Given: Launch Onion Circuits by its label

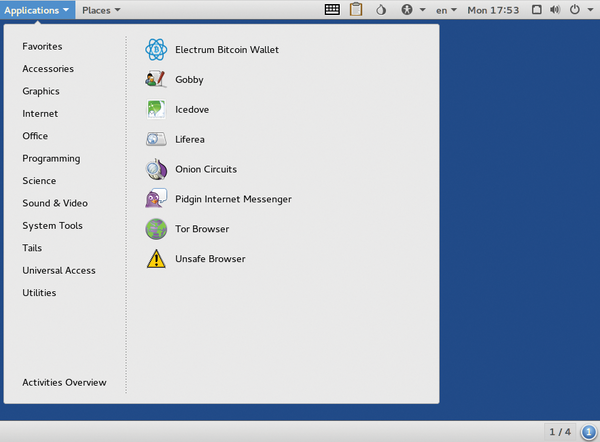Looking at the screenshot, I should tap(206, 169).
